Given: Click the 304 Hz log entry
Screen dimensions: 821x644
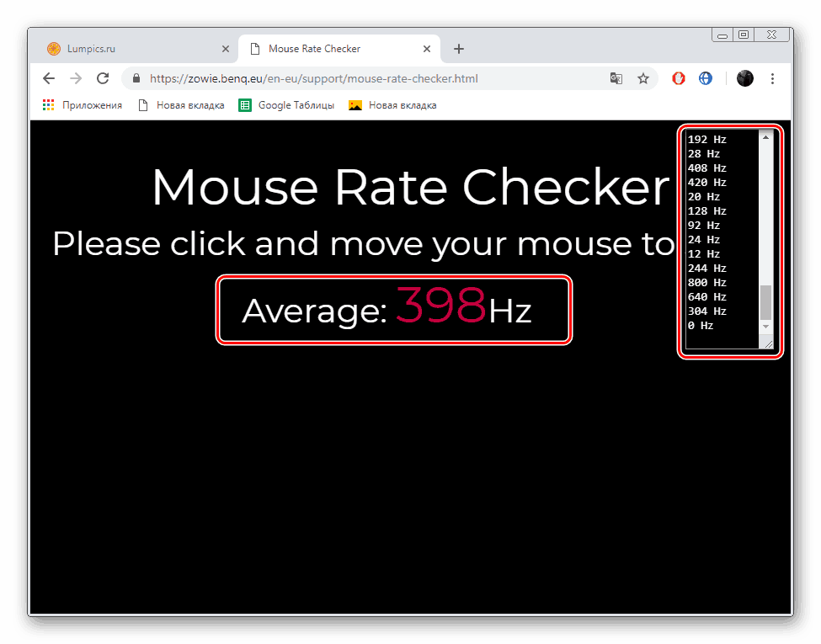Looking at the screenshot, I should (x=706, y=311).
